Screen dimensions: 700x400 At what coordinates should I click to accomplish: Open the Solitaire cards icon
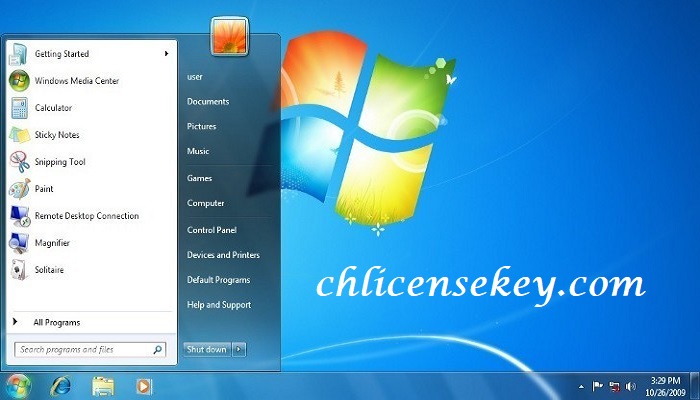[19, 270]
